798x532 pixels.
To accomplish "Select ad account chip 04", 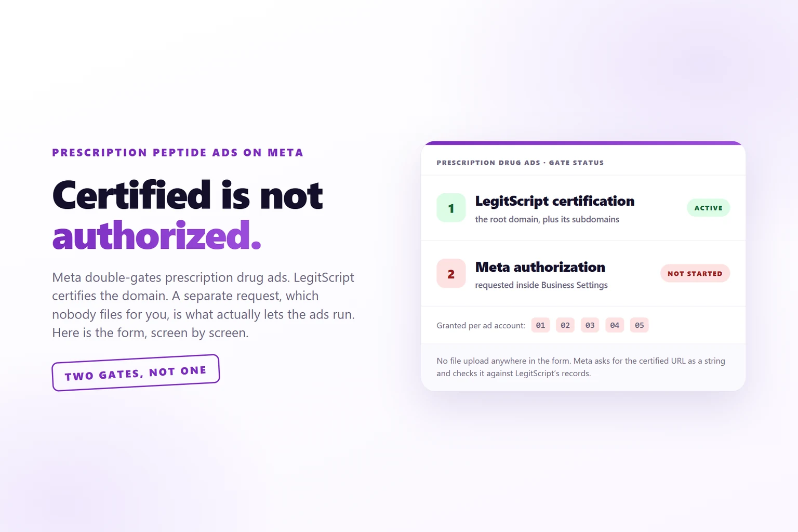I will [615, 325].
